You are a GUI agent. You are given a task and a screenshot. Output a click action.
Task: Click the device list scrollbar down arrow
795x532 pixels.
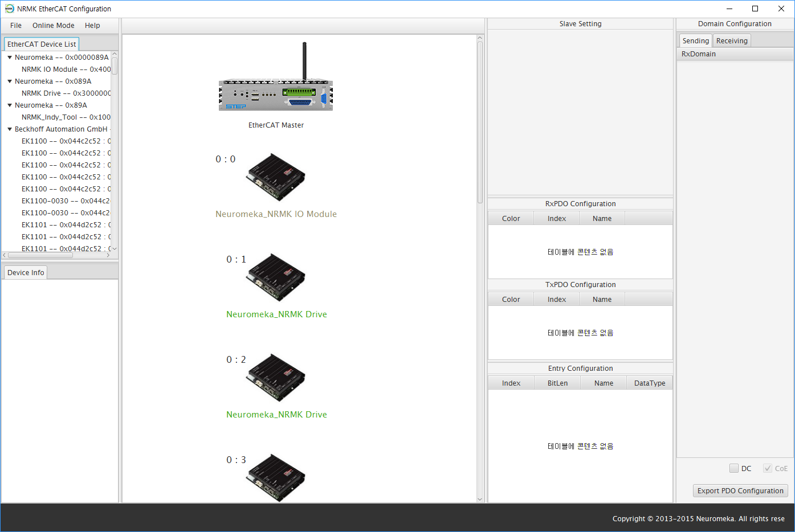click(x=115, y=249)
